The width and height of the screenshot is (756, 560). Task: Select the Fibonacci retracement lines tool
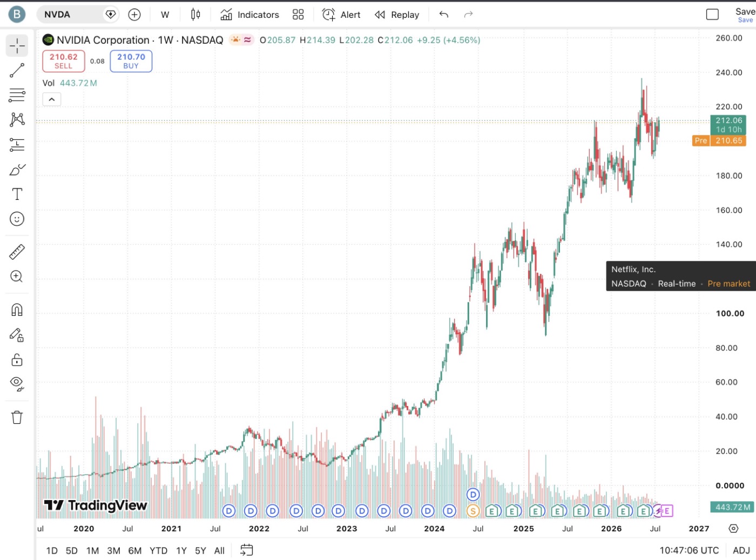point(17,95)
